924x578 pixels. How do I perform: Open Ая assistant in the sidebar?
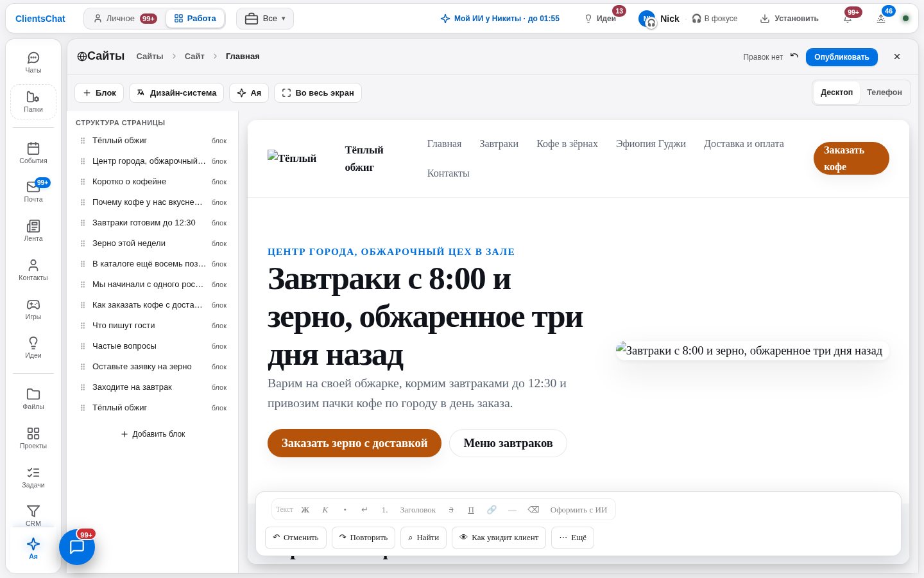click(33, 548)
